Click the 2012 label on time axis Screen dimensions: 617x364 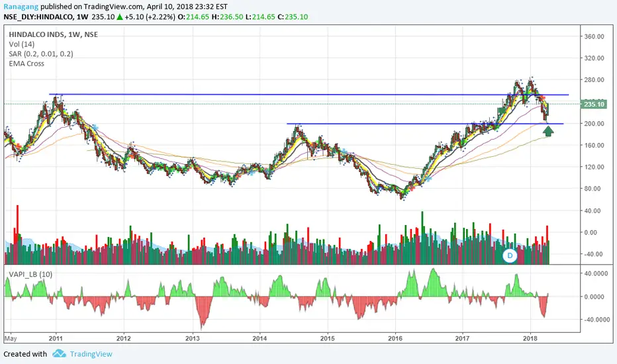[x=124, y=338]
